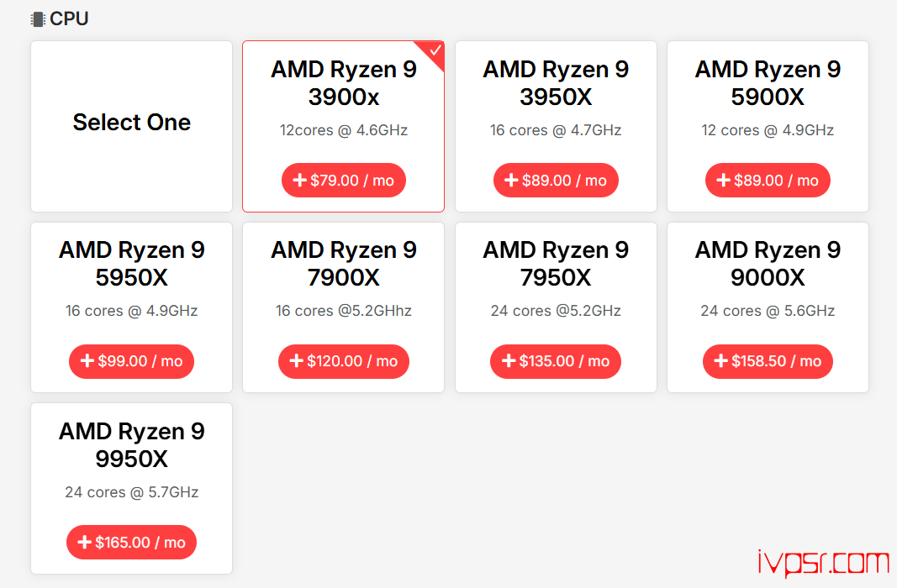Click the 12 cores @ 4.9GHz spec text
The width and height of the screenshot is (897, 588).
768,130
